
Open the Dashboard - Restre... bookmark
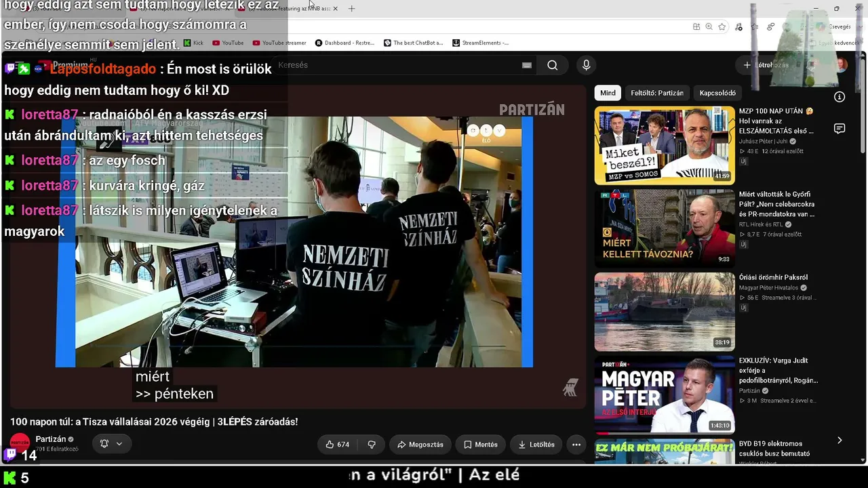(x=344, y=43)
